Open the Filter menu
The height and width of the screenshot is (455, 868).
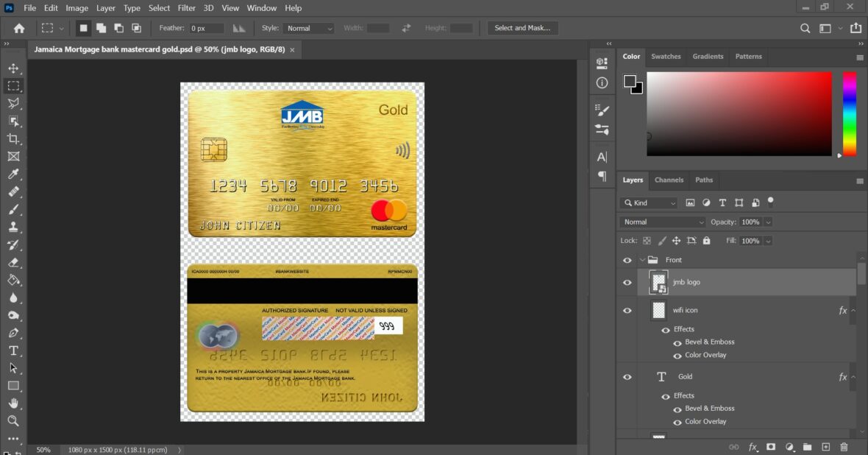pyautogui.click(x=187, y=8)
